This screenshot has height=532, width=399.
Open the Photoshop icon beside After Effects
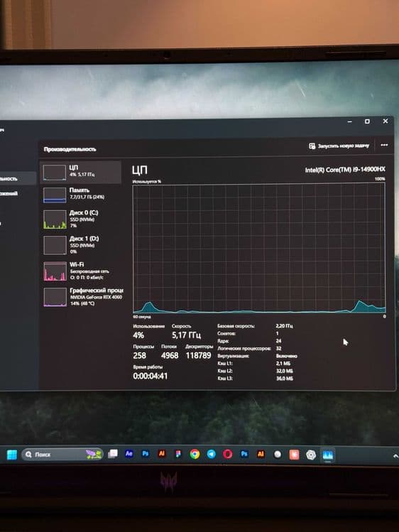click(145, 454)
